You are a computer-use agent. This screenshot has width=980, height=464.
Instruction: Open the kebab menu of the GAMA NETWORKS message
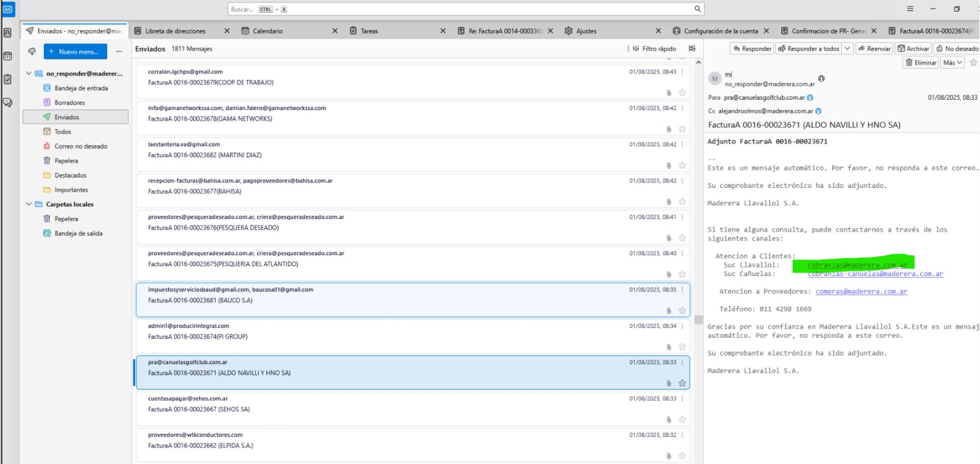pyautogui.click(x=682, y=108)
